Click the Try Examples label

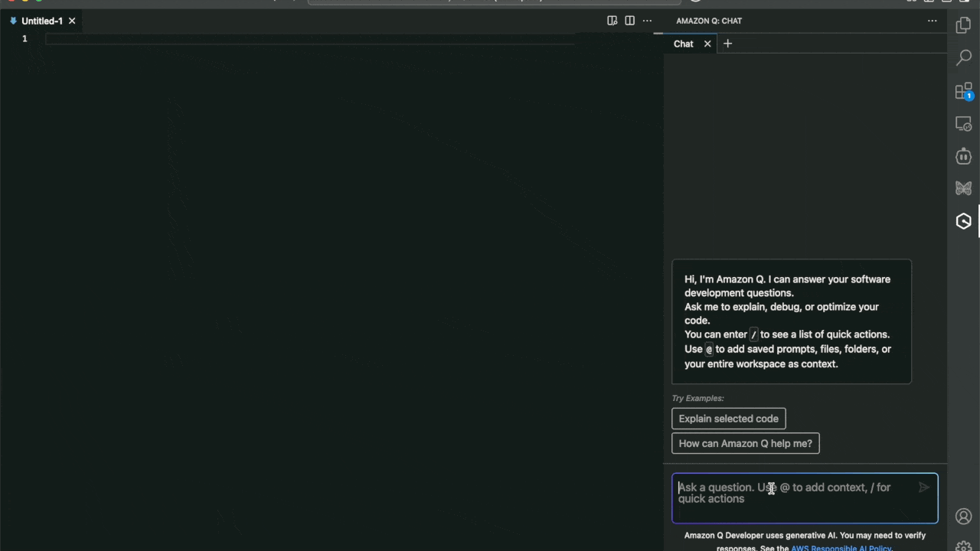pyautogui.click(x=697, y=398)
